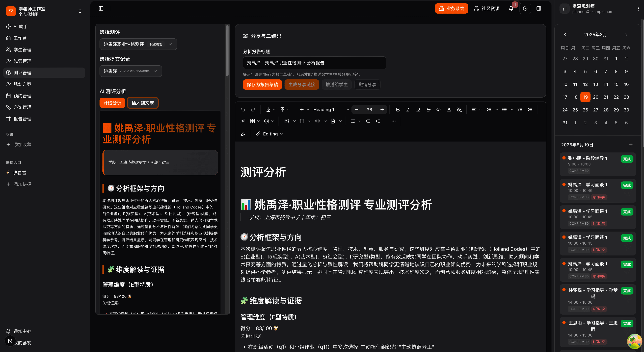Expand the 姚禹泽职业性格测评 assessment selector
Image resolution: width=644 pixels, height=352 pixels.
point(138,44)
